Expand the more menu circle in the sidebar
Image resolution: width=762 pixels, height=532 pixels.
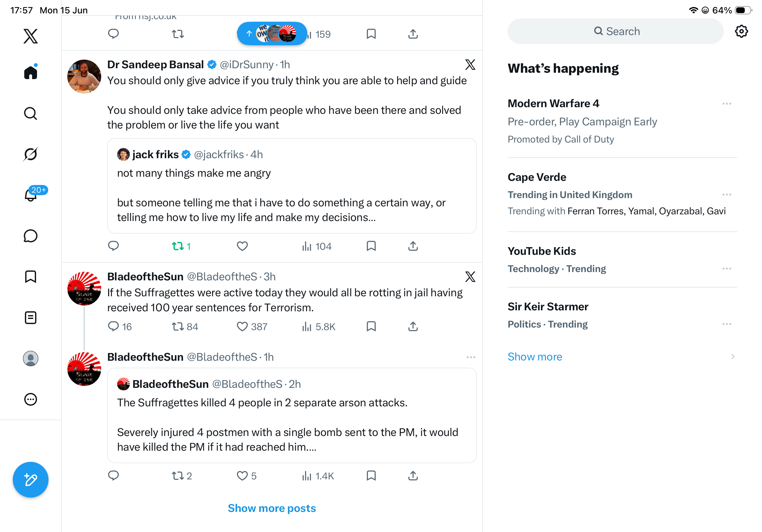(x=31, y=399)
